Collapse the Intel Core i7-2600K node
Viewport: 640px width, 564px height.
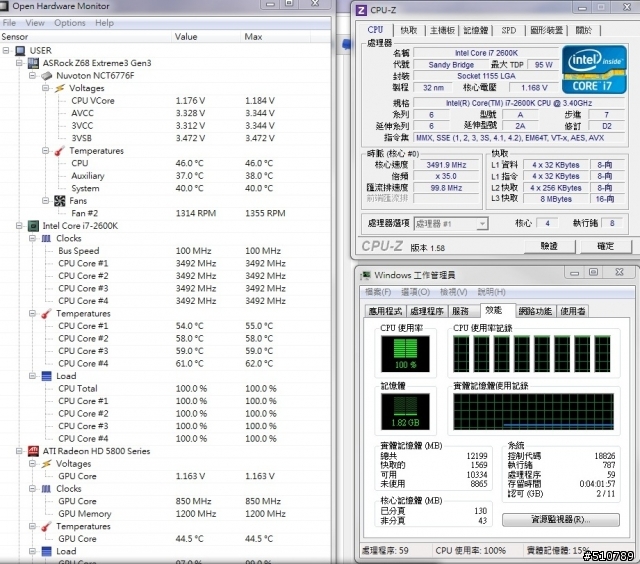point(19,226)
